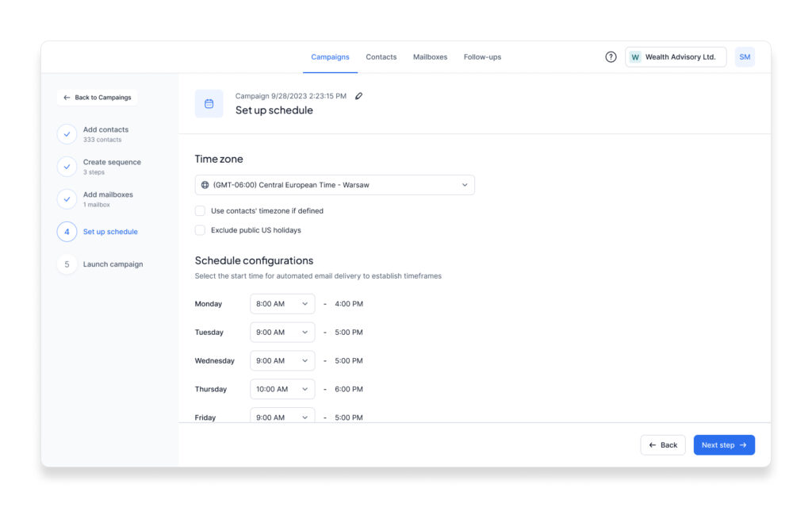Click the green W workspace logo
This screenshot has width=812, height=508.
635,57
